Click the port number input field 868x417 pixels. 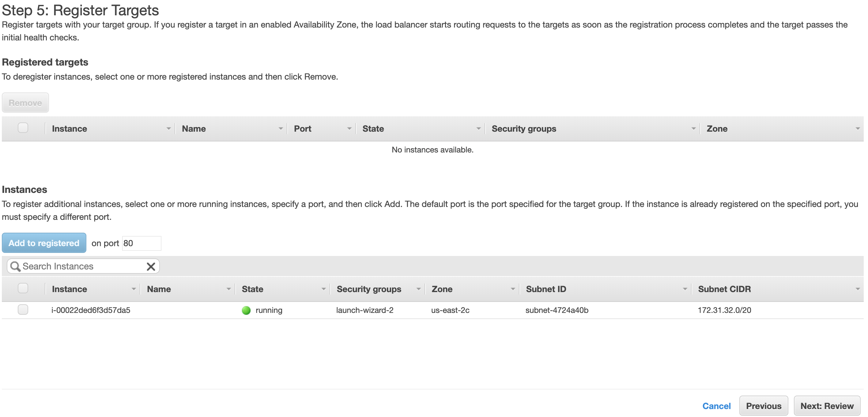click(x=142, y=243)
